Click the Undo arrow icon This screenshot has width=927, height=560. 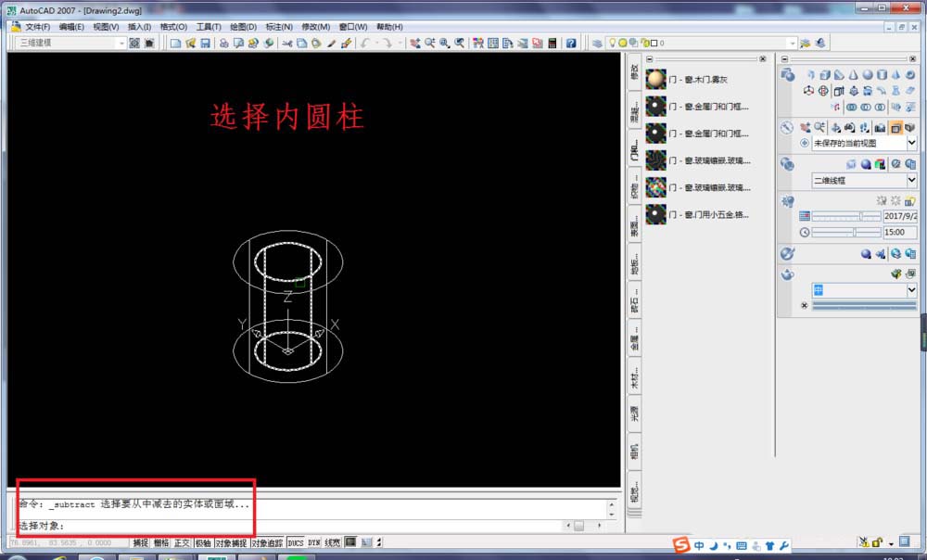click(365, 44)
